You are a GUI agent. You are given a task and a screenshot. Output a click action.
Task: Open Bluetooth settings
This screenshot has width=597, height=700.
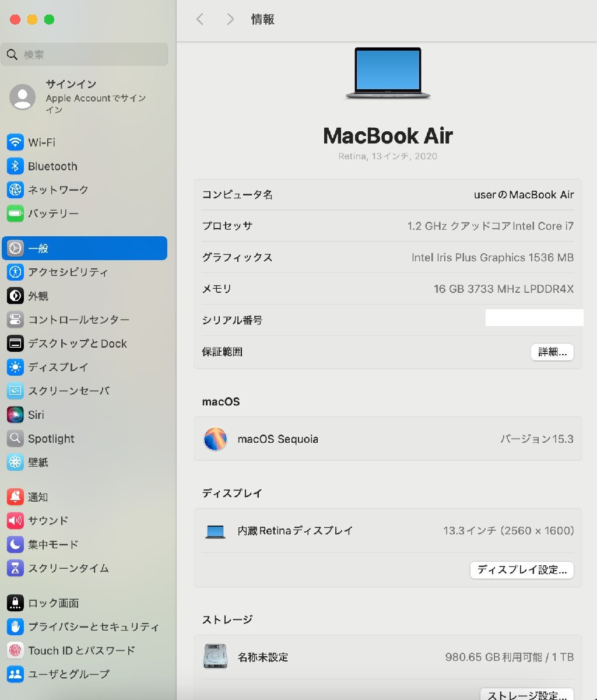point(52,166)
